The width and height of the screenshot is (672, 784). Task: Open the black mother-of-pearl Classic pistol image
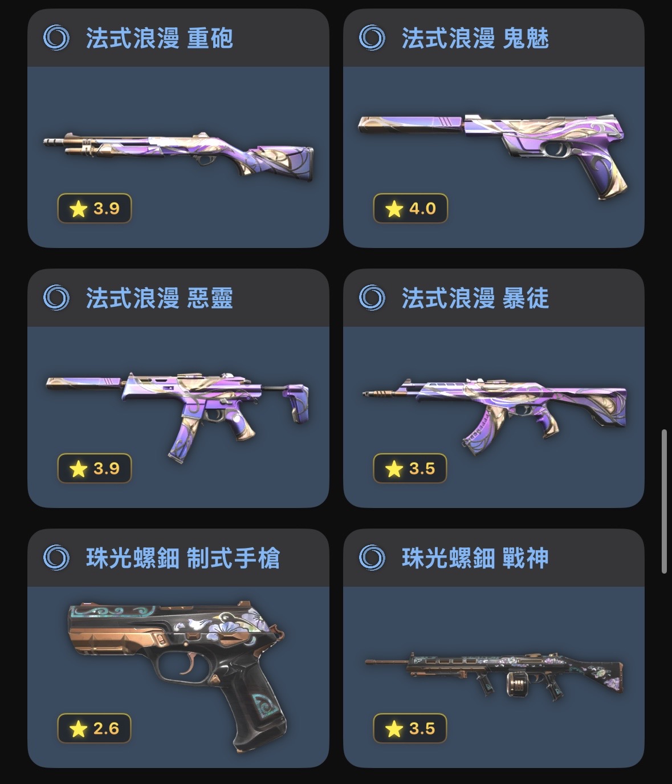[x=177, y=675]
